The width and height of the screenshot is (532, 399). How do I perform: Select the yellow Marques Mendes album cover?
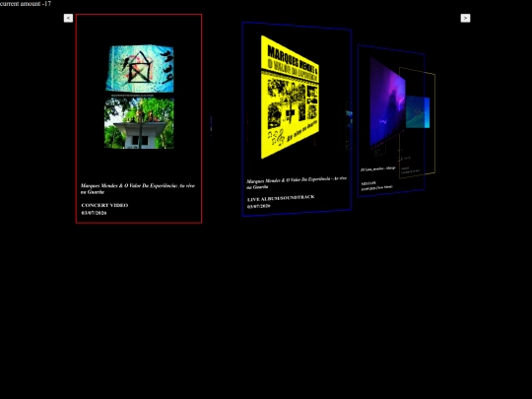click(x=290, y=97)
